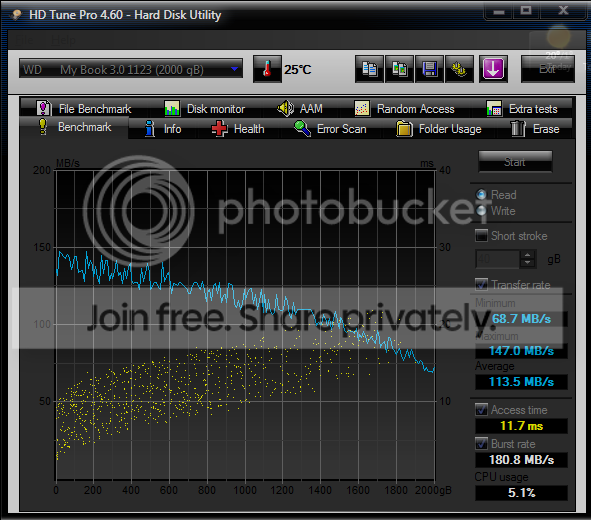Open the AAM tab
Screen dimensions: 591x520
tap(300, 109)
